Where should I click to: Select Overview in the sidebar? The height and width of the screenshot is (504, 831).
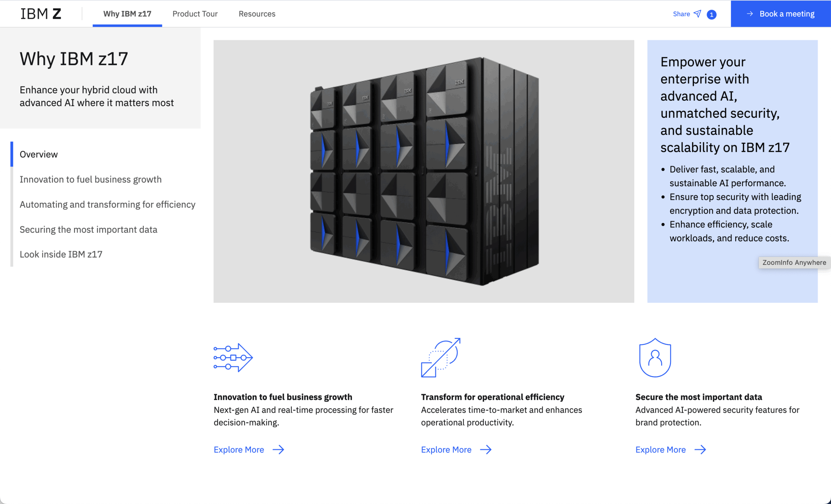point(38,154)
